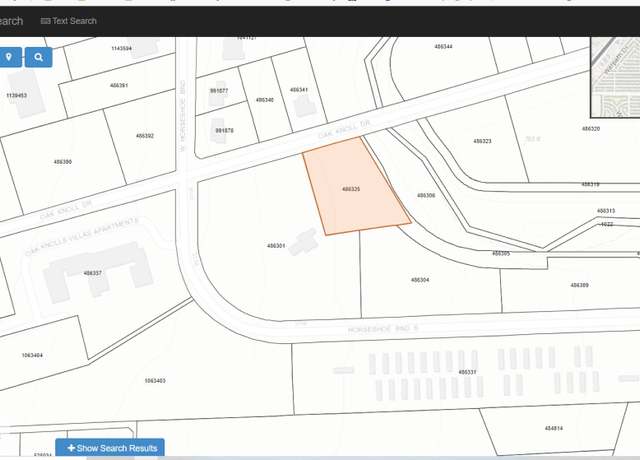Screen dimensions: 640x460
Task: Click parcel label 486323
Action: (x=482, y=141)
